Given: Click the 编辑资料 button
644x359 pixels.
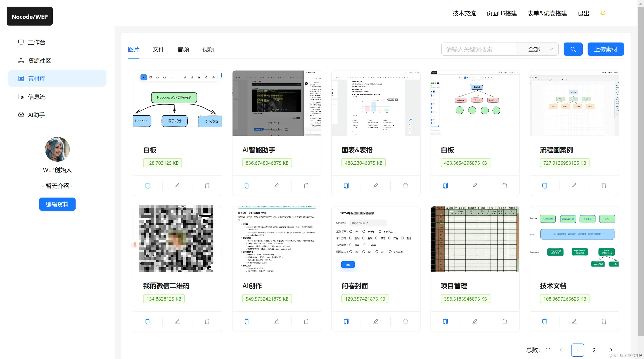Looking at the screenshot, I should click(x=57, y=204).
